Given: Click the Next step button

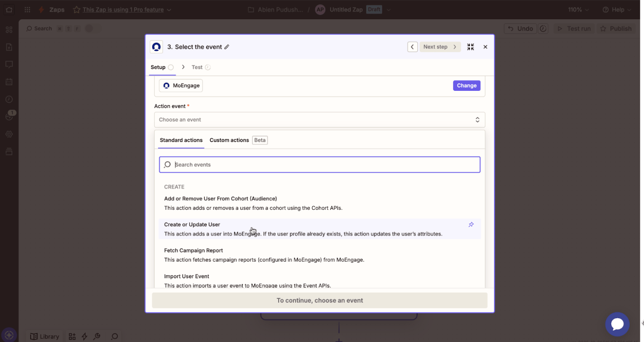Looking at the screenshot, I should [x=440, y=47].
